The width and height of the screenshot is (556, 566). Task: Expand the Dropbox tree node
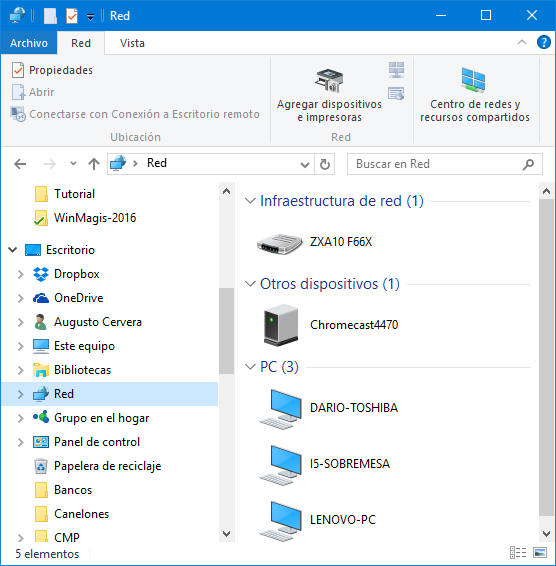click(21, 274)
